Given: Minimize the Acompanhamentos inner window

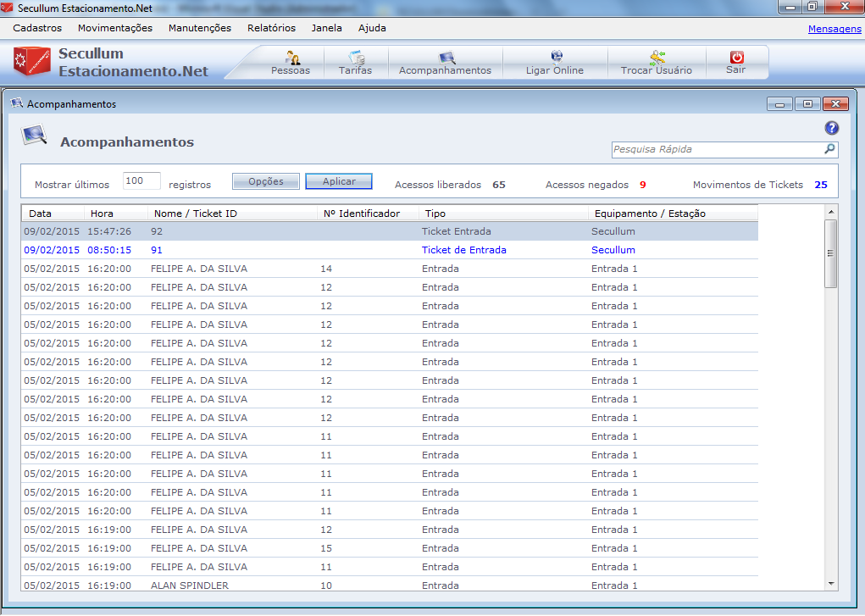Looking at the screenshot, I should click(x=779, y=103).
